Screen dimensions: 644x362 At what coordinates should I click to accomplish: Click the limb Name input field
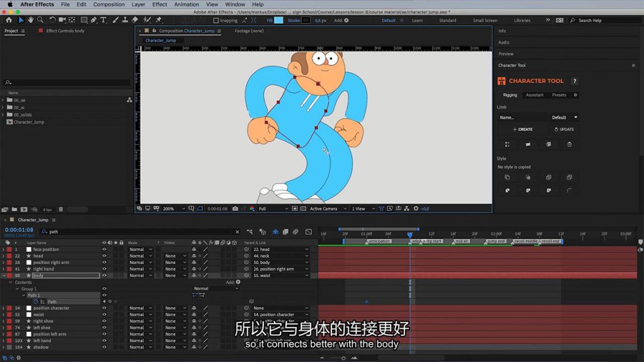(523, 118)
